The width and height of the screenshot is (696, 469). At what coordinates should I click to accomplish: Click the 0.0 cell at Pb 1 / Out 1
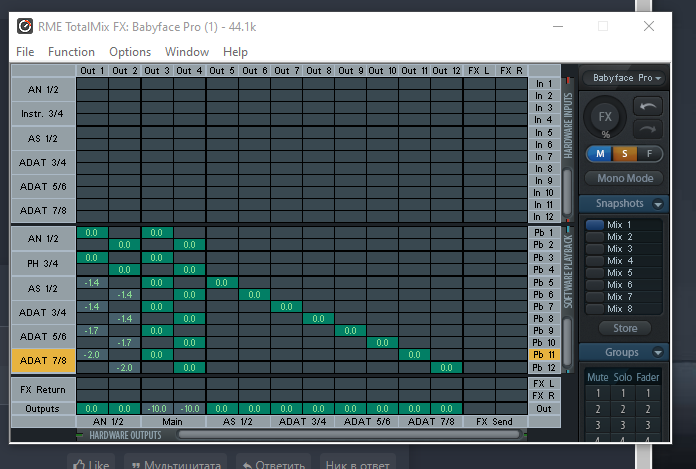[x=92, y=233]
